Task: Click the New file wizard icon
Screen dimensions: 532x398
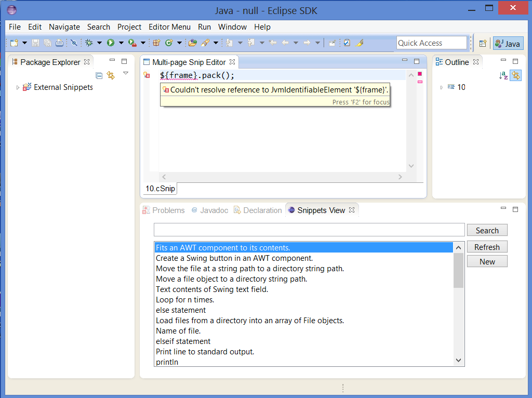Action: (x=14, y=43)
